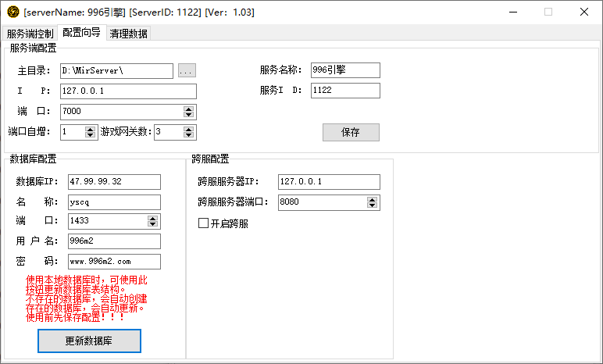The width and height of the screenshot is (603, 364).
Task: Focus the database 用户名 field
Action: (x=114, y=241)
